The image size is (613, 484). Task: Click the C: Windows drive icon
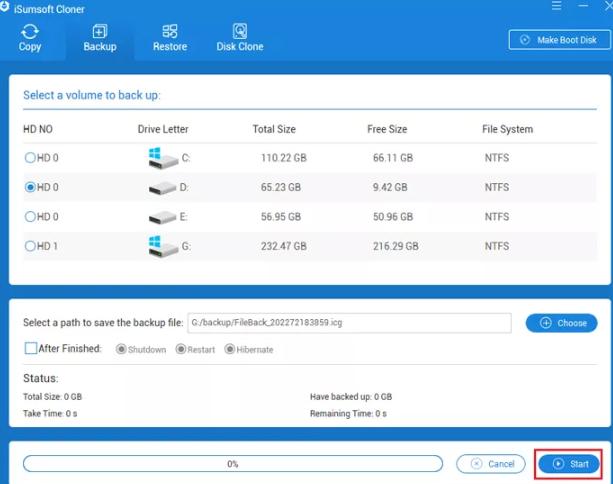pos(163,158)
